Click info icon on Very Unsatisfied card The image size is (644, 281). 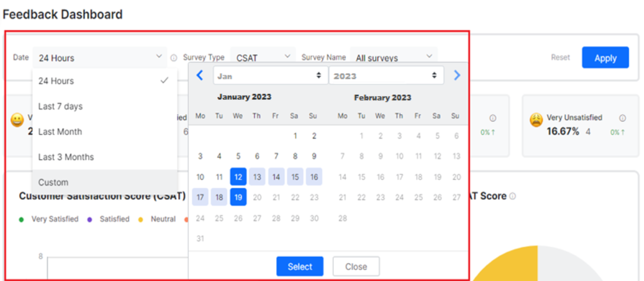pyautogui.click(x=622, y=118)
